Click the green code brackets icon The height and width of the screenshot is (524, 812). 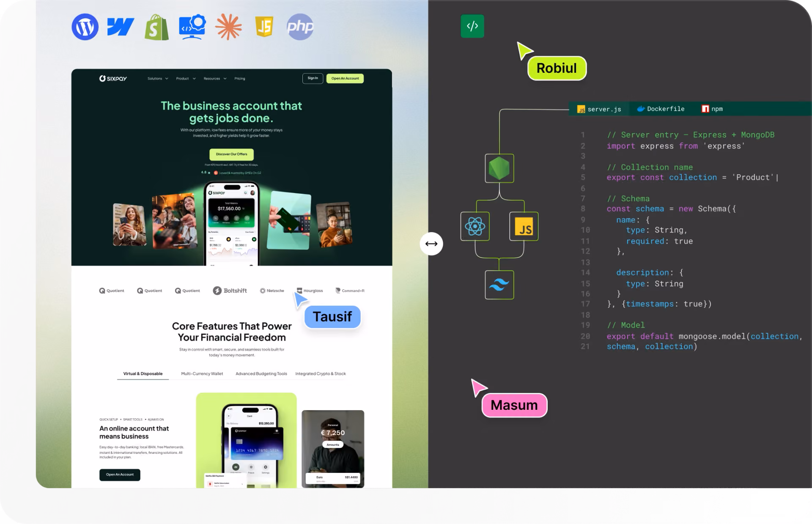tap(472, 26)
